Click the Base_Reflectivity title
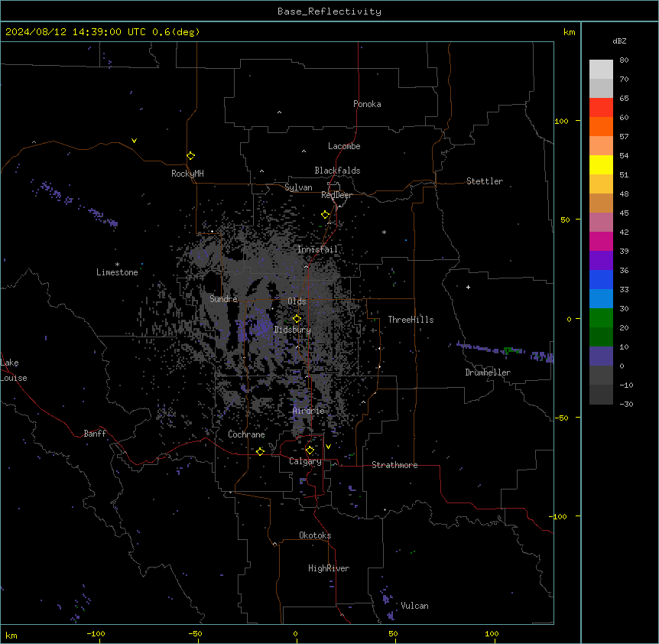Screen dimensions: 659x644 coord(329,11)
